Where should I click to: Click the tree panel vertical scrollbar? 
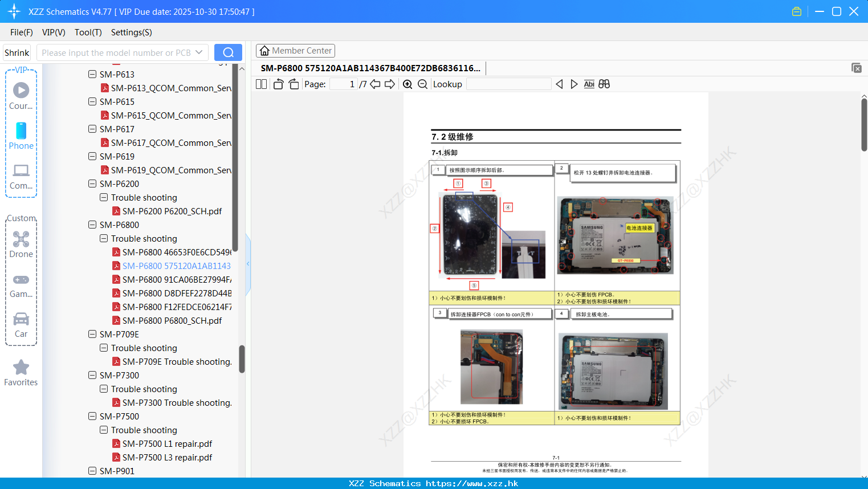point(242,359)
